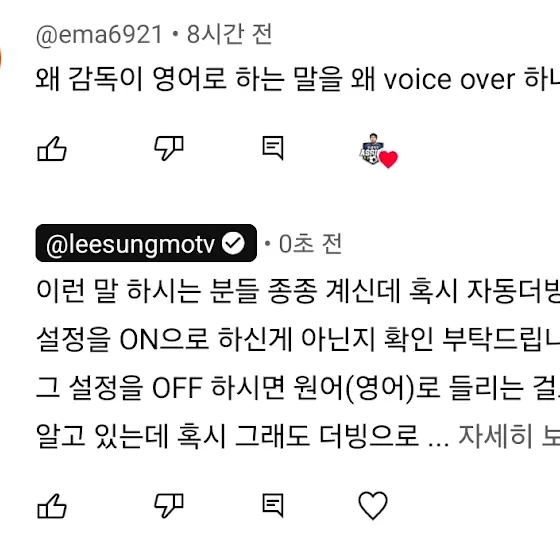Screen dimensions: 560x560
Task: Select the 0초 전 timestamp
Action: coord(310,244)
